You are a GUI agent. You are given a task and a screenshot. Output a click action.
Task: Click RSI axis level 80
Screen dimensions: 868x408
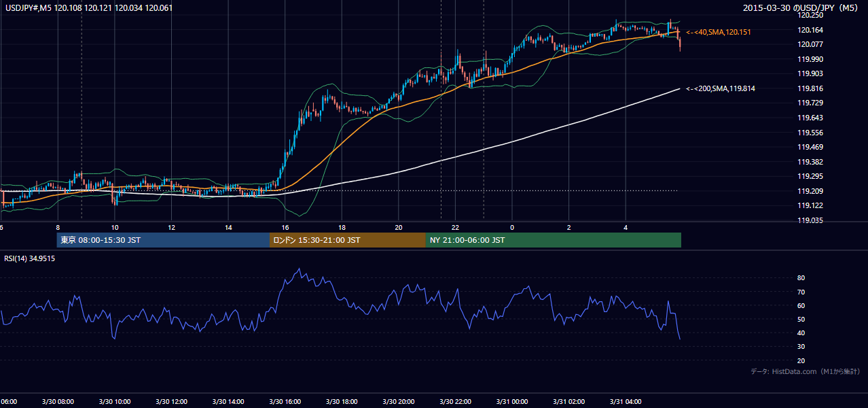pos(801,278)
